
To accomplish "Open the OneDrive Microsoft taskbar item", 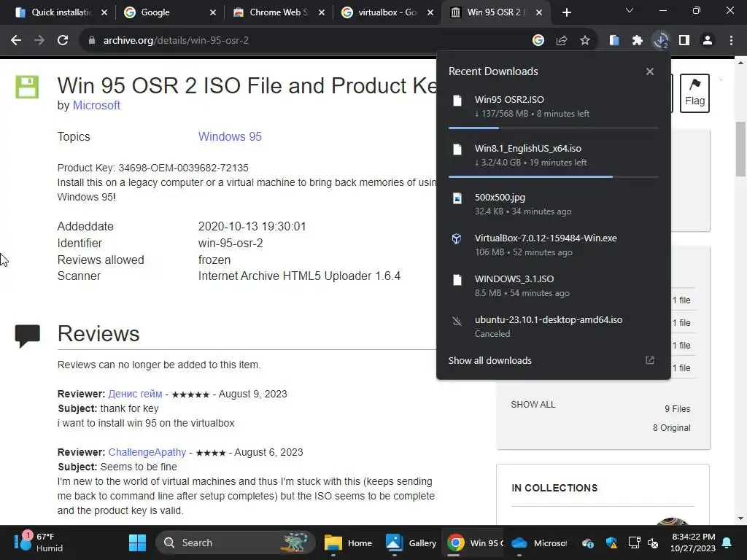I will 538,542.
